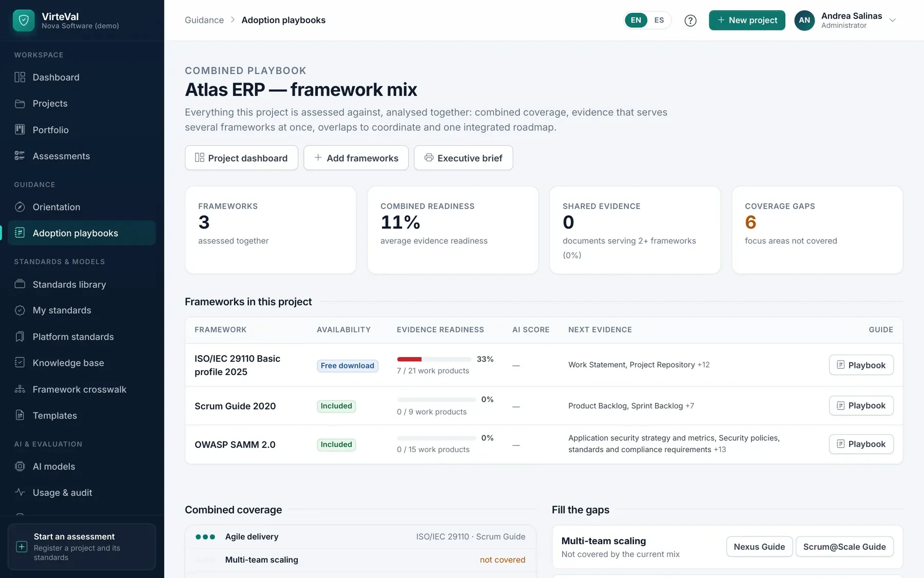
Task: Click the Orientation compass icon
Action: [x=20, y=207]
